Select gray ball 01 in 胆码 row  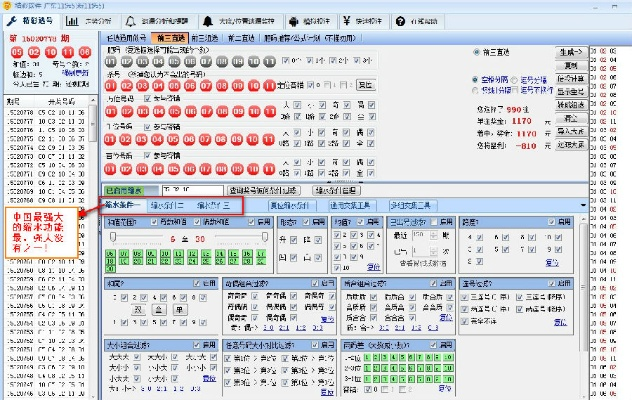(x=111, y=62)
